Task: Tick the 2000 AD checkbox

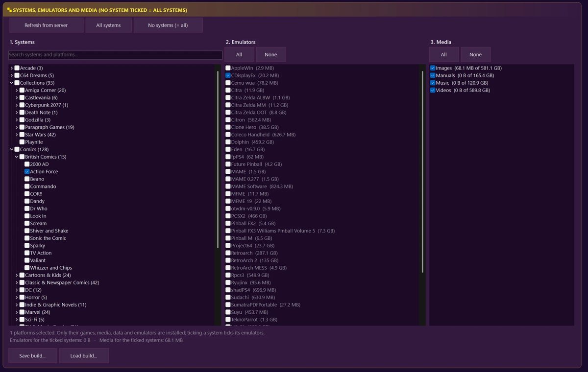Action: click(x=27, y=164)
